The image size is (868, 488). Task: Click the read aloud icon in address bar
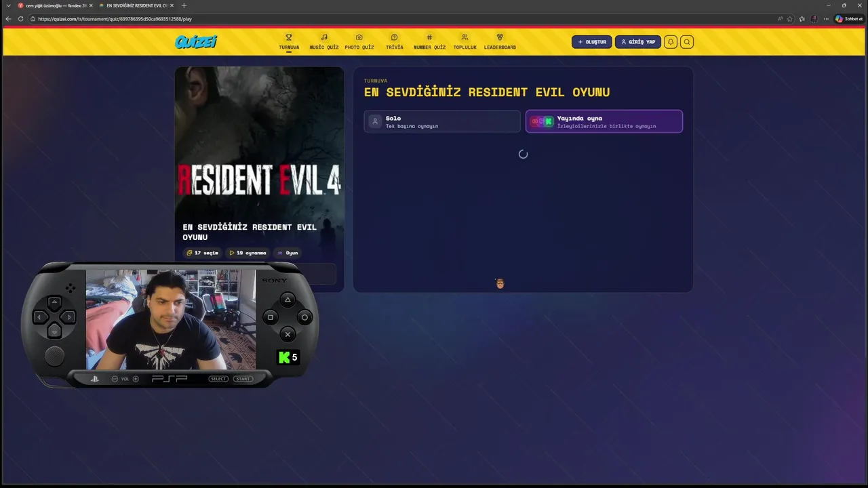click(x=780, y=19)
